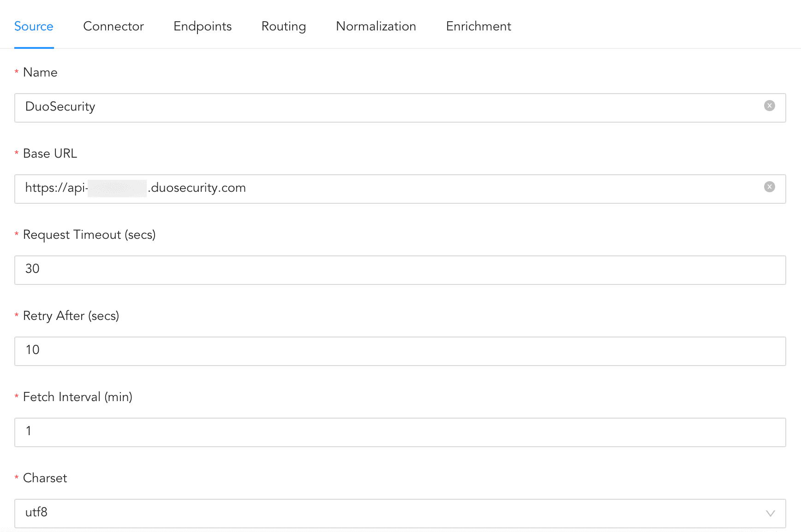Switch to the Enrichment tab

pyautogui.click(x=478, y=26)
